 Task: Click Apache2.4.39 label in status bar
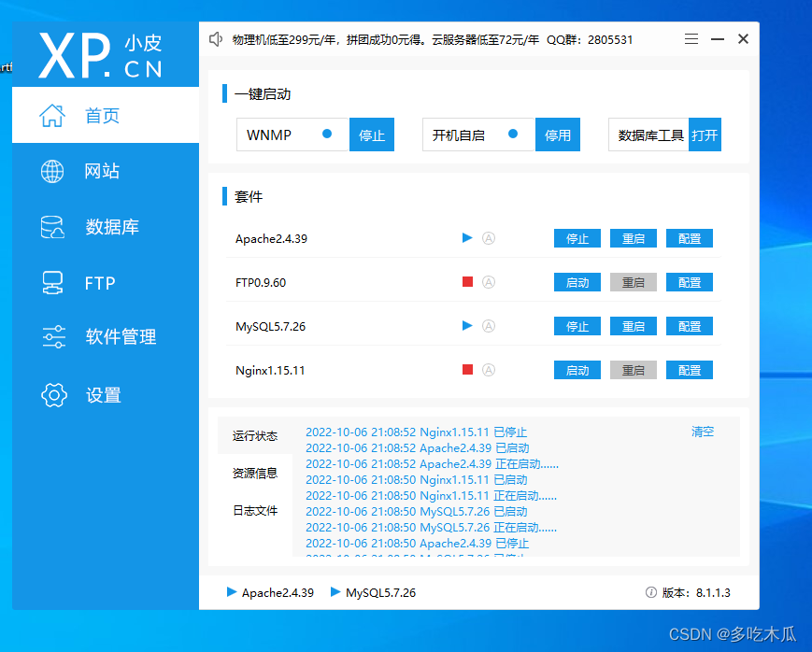[278, 592]
